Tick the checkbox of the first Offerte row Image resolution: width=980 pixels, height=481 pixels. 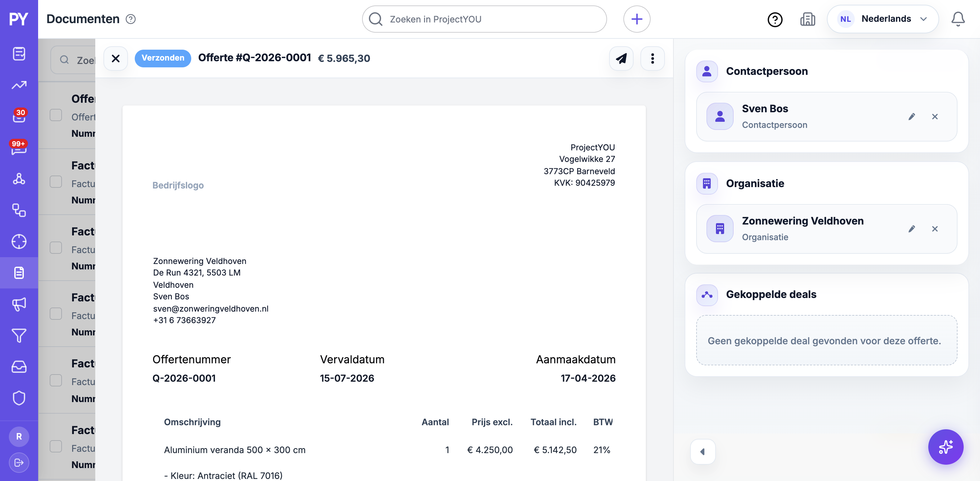tap(56, 115)
